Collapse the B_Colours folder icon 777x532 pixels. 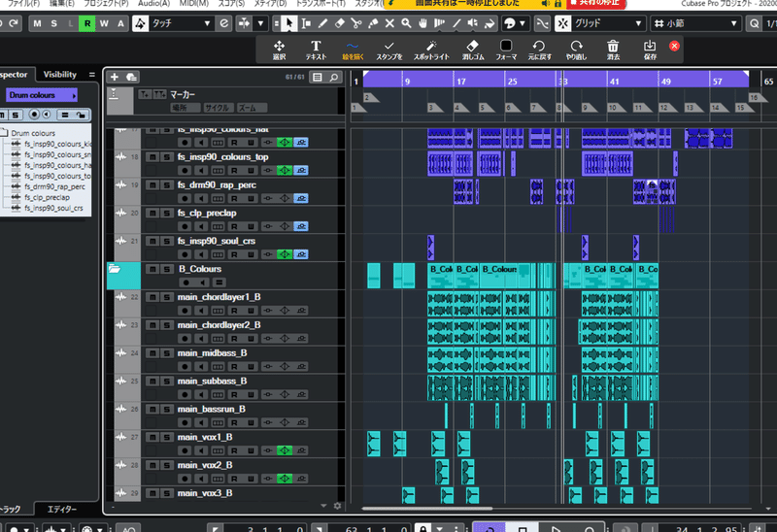click(x=115, y=269)
